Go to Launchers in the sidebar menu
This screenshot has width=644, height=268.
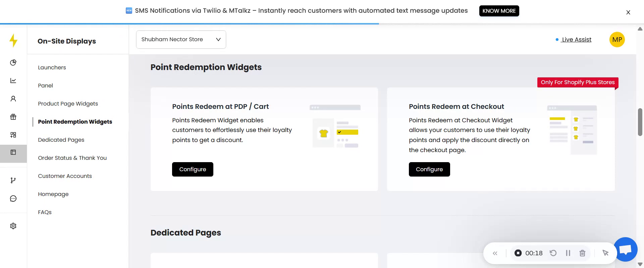[52, 67]
